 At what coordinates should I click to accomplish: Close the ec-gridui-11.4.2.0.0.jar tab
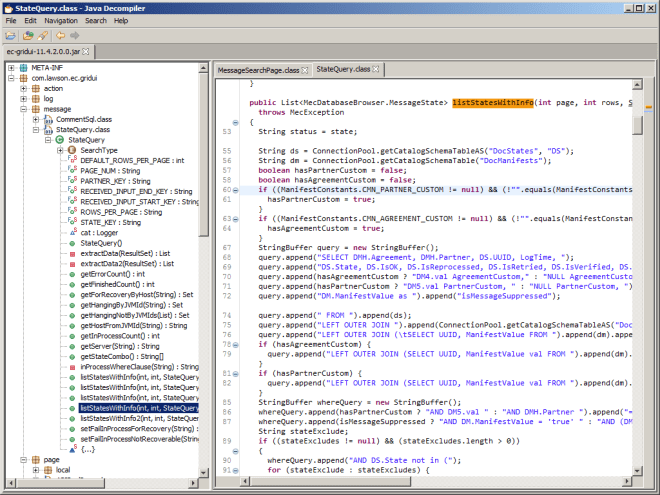click(87, 51)
